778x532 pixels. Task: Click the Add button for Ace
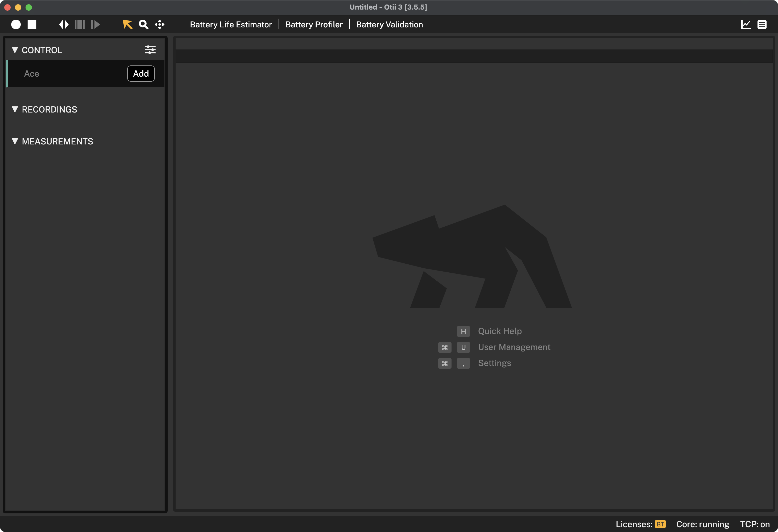pos(141,74)
